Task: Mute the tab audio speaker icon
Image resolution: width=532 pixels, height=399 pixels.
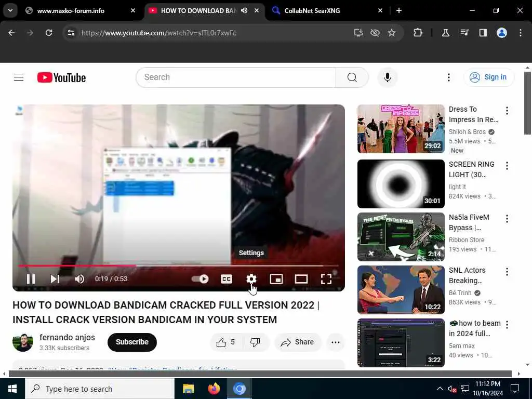Action: 244,10
